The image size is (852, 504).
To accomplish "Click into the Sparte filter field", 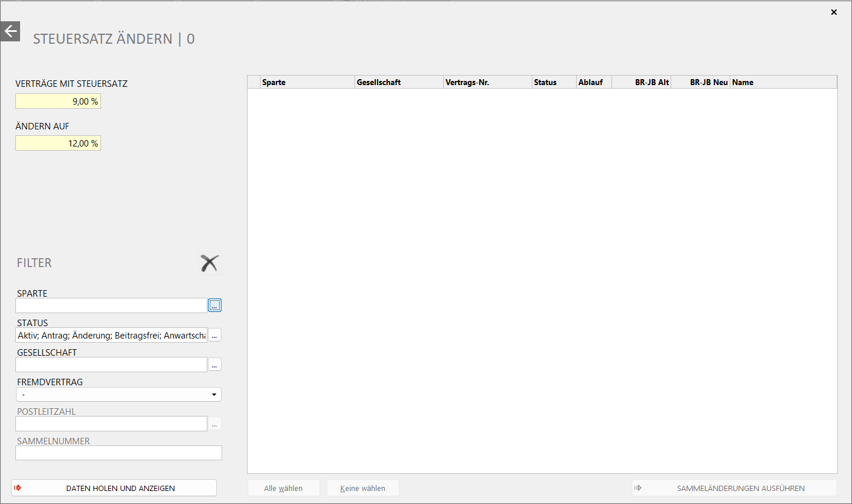I will pos(111,306).
